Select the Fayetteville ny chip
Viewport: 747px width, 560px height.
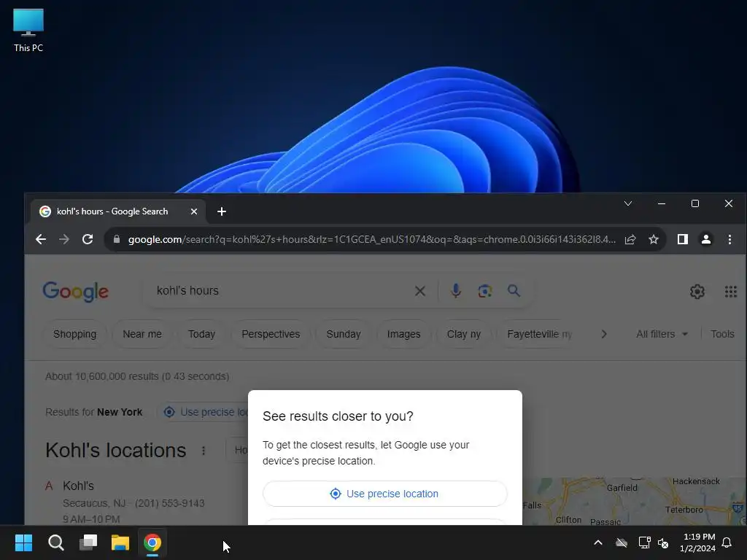coord(539,334)
